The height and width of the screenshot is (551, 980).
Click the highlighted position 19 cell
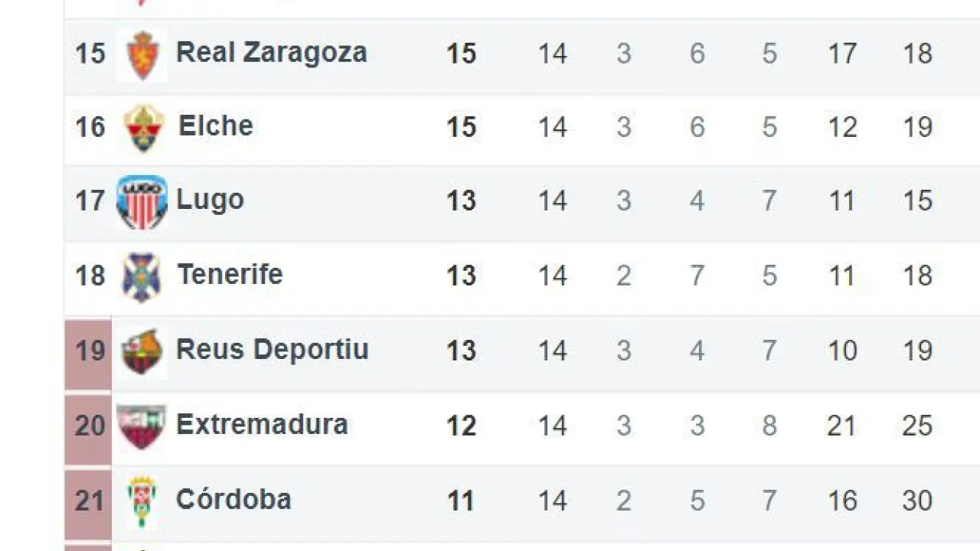pos(89,351)
